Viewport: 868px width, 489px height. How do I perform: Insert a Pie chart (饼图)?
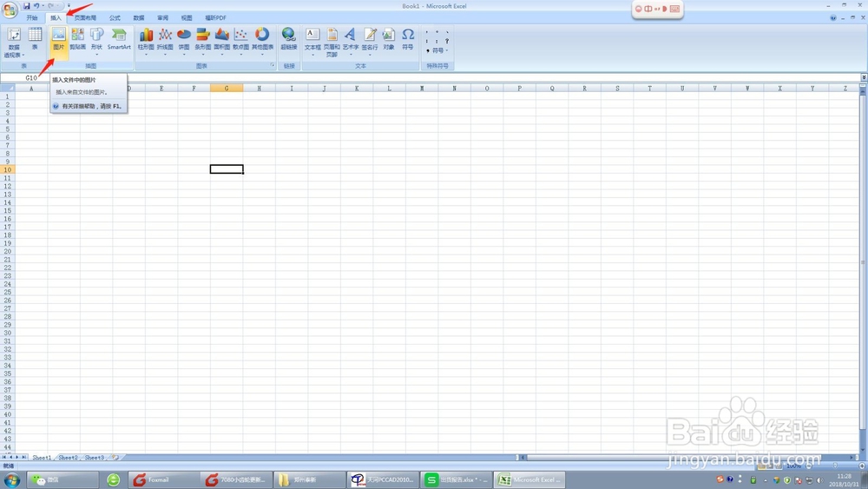pyautogui.click(x=184, y=42)
